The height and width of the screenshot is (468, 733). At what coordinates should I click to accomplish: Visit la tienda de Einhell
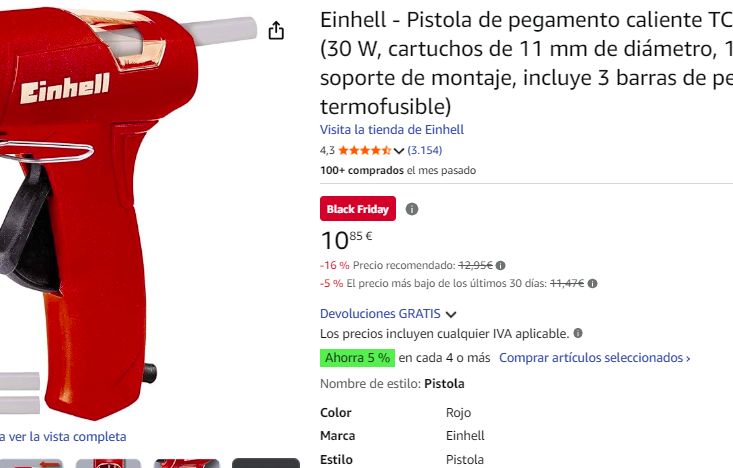tap(392, 130)
